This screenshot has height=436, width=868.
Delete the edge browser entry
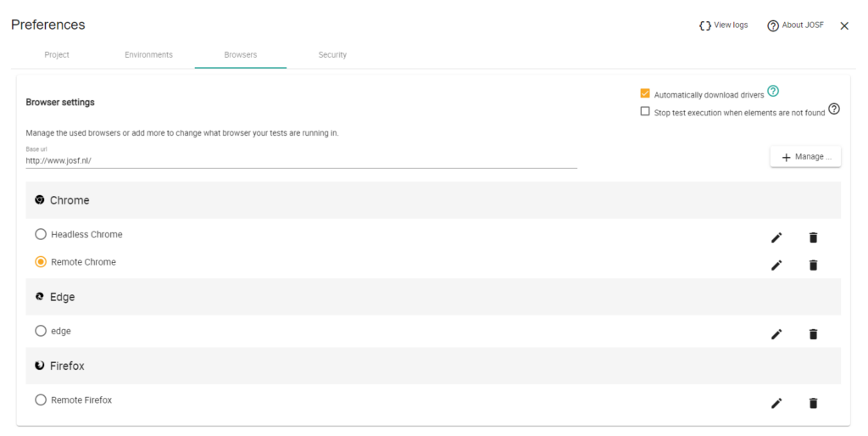click(x=813, y=334)
